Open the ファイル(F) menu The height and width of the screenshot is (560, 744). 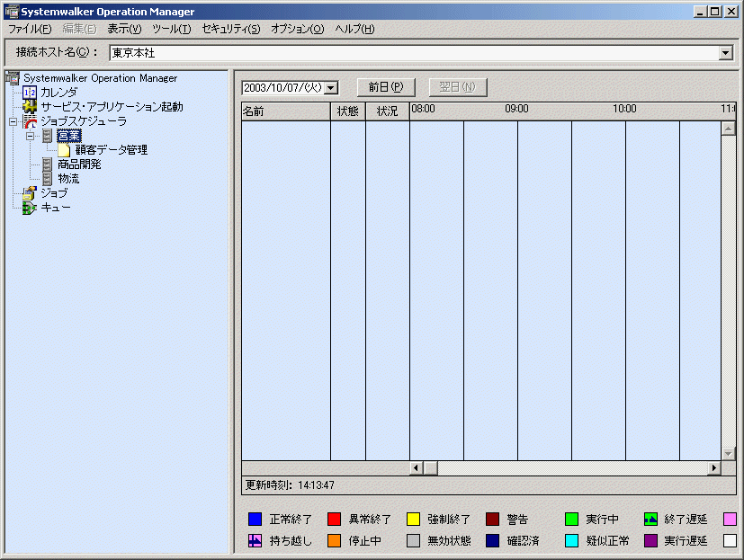30,29
